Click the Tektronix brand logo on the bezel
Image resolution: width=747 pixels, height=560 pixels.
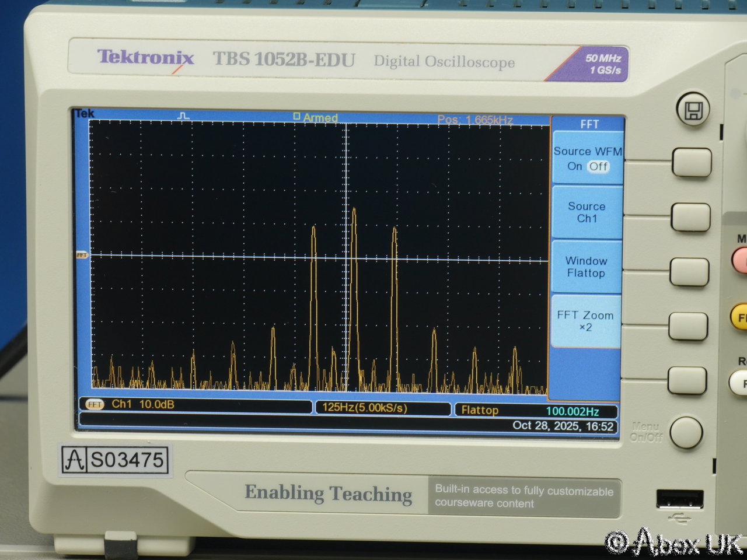coord(145,58)
